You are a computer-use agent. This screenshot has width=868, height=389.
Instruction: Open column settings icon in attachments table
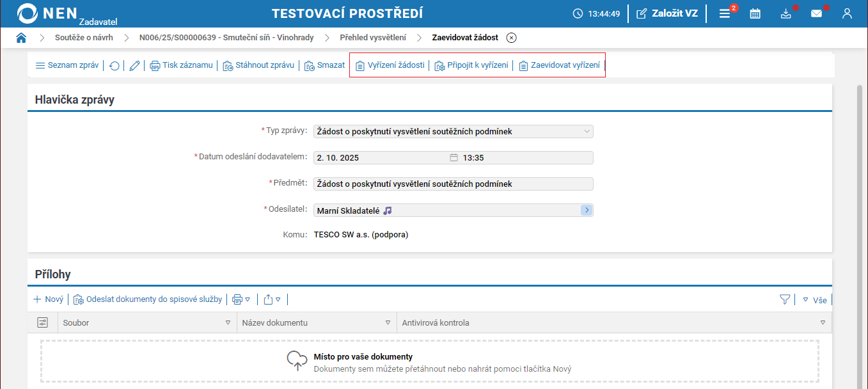point(43,322)
